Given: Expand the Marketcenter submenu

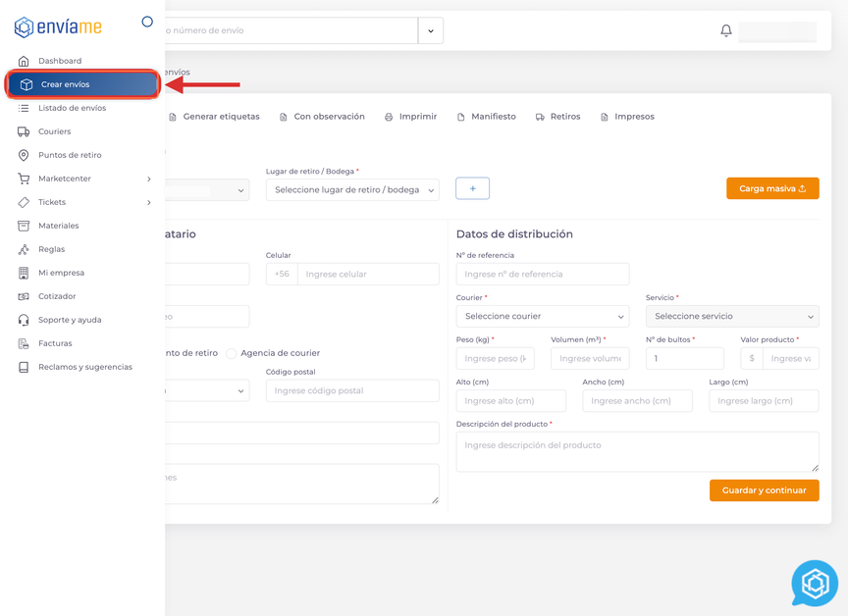Looking at the screenshot, I should [x=149, y=179].
